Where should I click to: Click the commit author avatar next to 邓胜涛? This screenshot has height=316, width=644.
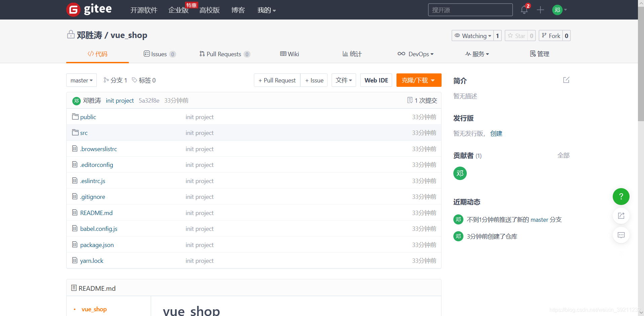(76, 101)
